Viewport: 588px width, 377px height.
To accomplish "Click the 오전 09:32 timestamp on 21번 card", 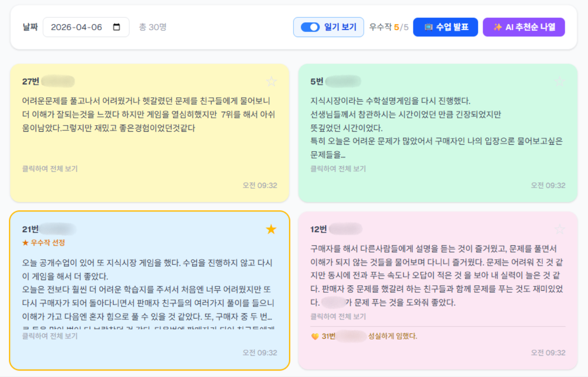I will pyautogui.click(x=260, y=353).
